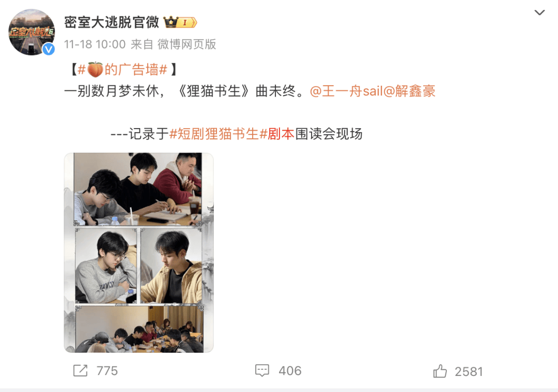
Task: Click the blue verified V badge
Action: [49, 49]
